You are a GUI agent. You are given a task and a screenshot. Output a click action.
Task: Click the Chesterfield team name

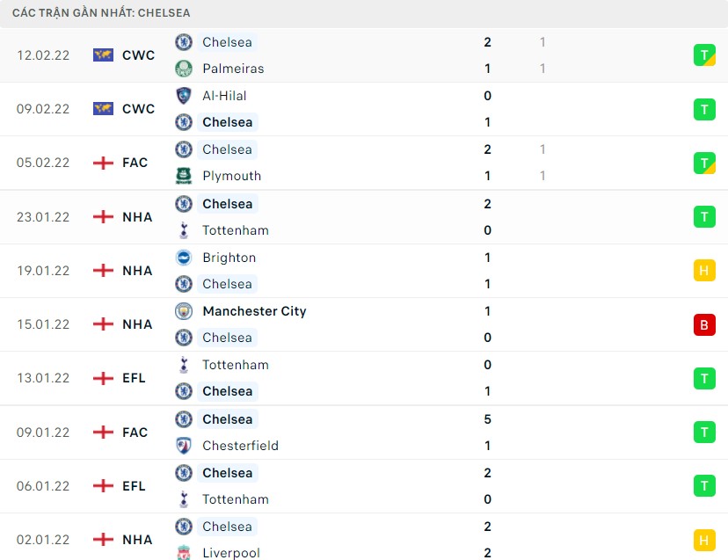point(240,446)
